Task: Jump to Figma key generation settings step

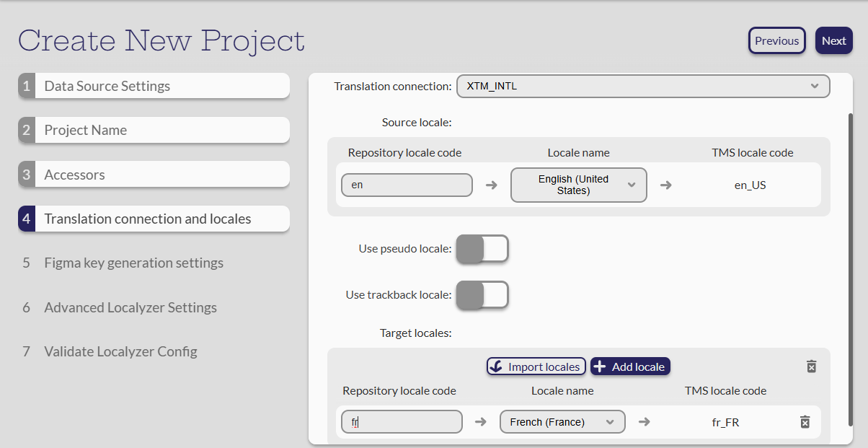Action: click(x=133, y=263)
